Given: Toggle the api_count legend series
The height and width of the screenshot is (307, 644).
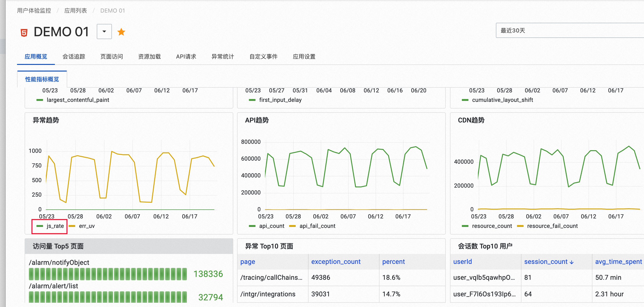Looking at the screenshot, I should 267,226.
